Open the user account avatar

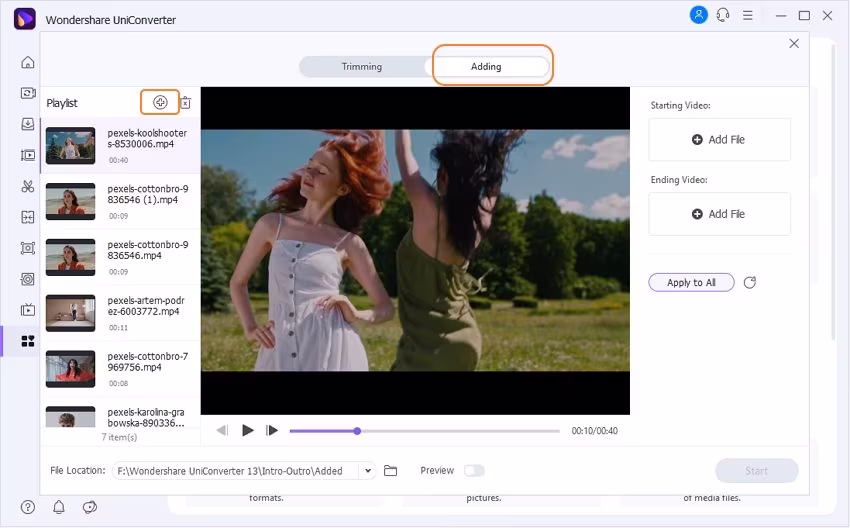[698, 15]
